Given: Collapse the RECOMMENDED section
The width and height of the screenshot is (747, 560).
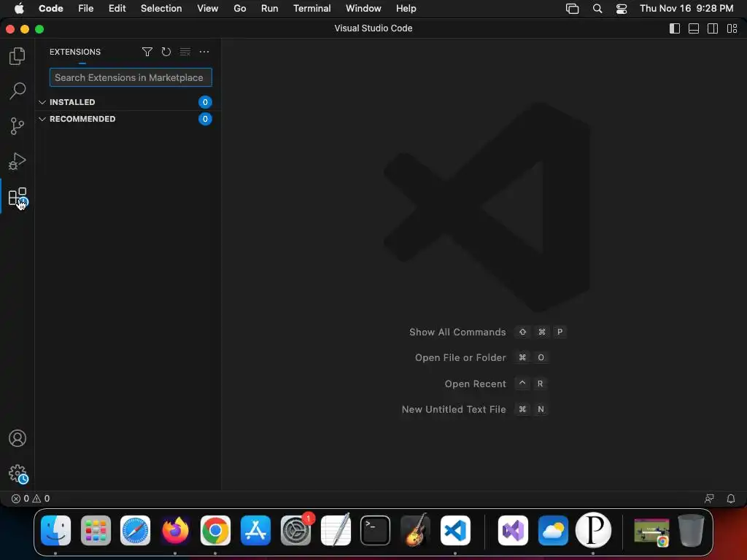Looking at the screenshot, I should click(x=128, y=119).
